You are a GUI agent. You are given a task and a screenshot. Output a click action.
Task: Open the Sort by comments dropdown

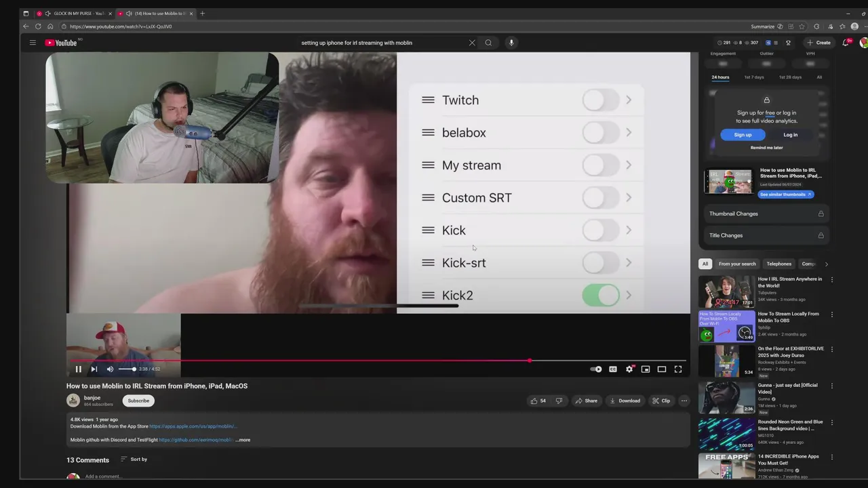click(134, 460)
